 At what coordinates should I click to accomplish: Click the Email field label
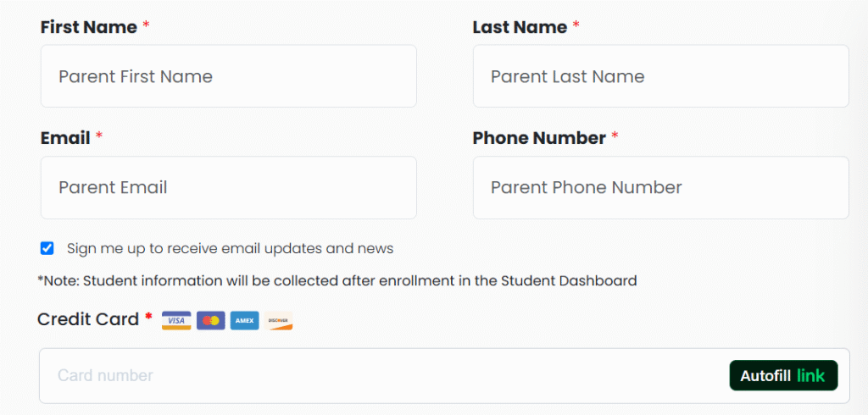(65, 138)
